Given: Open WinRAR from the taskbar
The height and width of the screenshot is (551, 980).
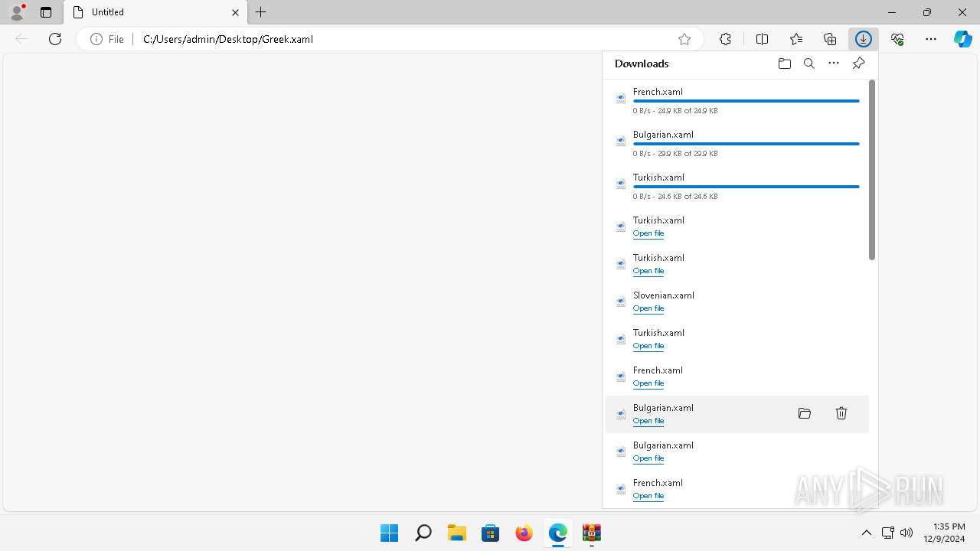Looking at the screenshot, I should point(591,533).
